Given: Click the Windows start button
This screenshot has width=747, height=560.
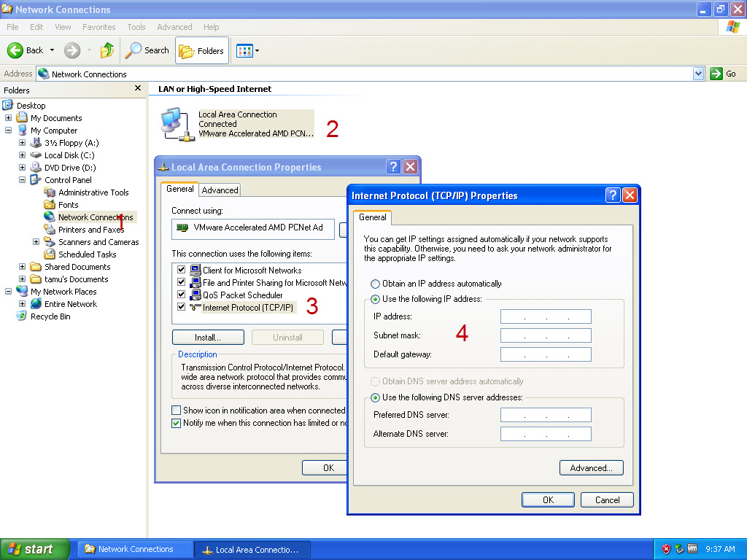Looking at the screenshot, I should 34,549.
